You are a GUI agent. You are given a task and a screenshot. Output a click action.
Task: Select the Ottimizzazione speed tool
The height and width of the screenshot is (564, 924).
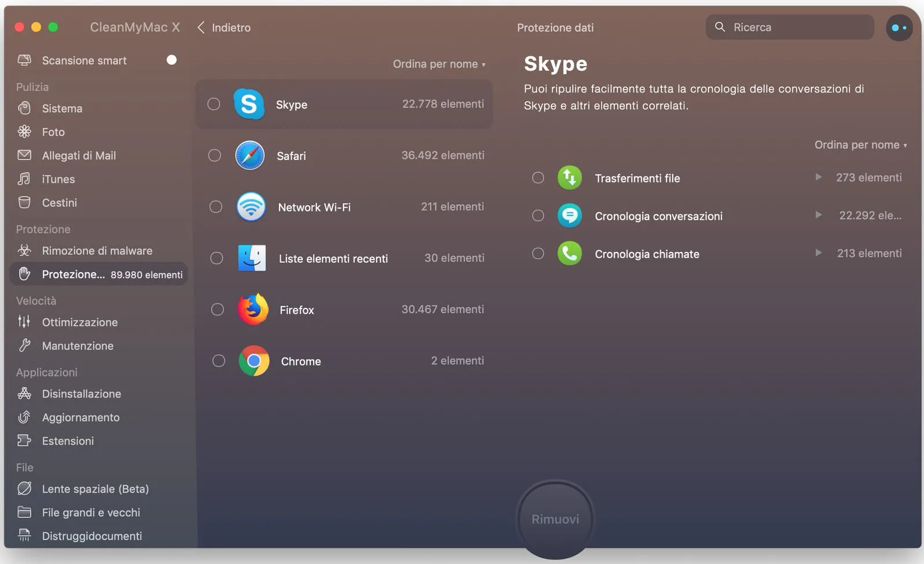click(x=80, y=322)
